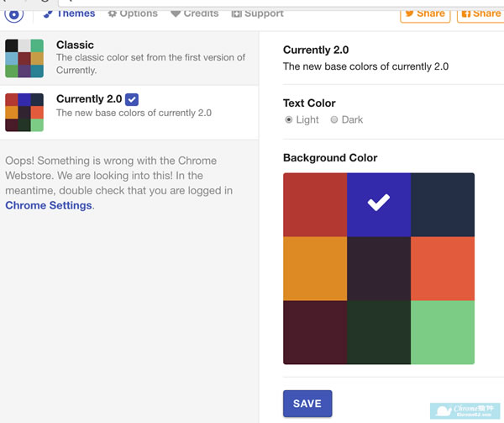Click the Themes paintbrush icon

[48, 13]
